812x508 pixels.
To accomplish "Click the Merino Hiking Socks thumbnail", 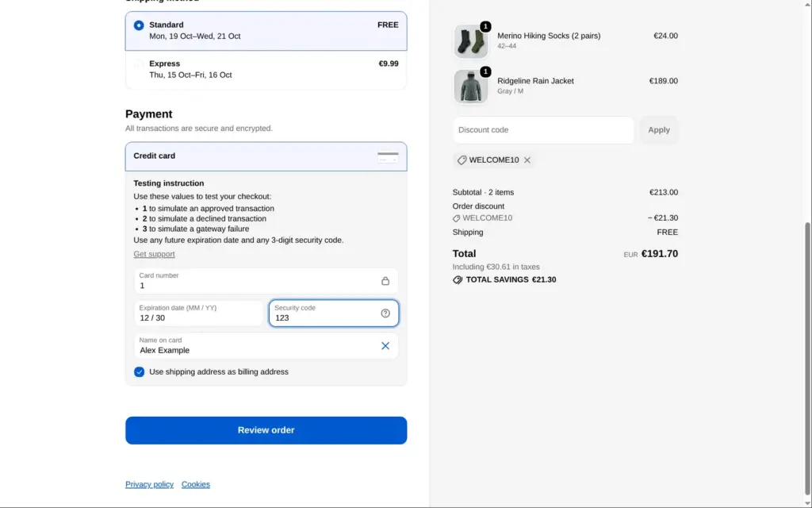I will pyautogui.click(x=471, y=41).
